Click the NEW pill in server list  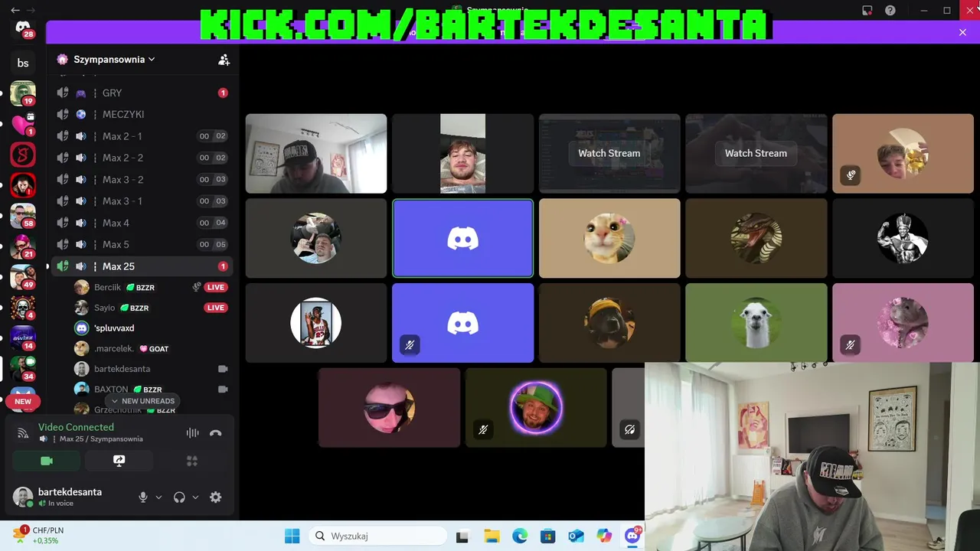pos(23,401)
